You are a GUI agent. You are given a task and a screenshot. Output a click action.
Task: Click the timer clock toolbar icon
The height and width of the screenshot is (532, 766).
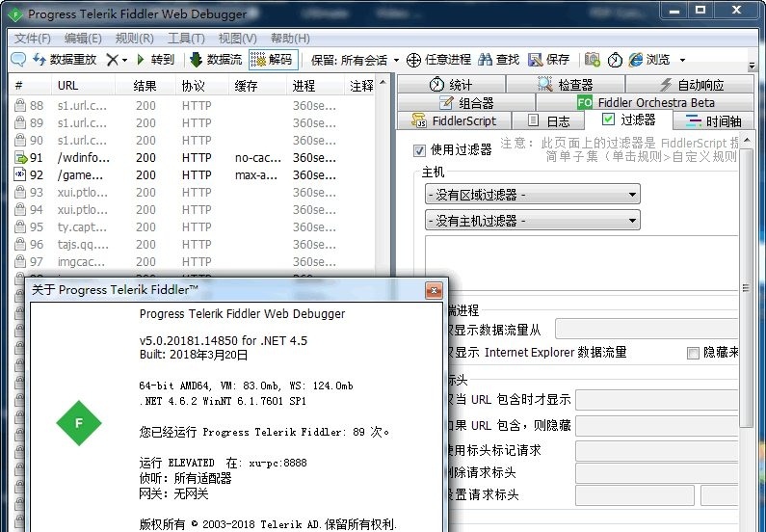pyautogui.click(x=615, y=60)
